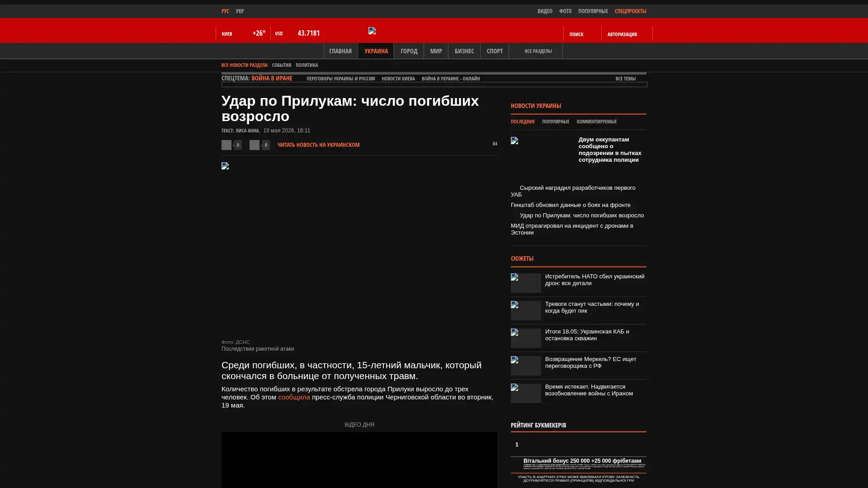Click the site logo in the header
Screen dimensions: 868x488
pyautogui.click(x=372, y=31)
